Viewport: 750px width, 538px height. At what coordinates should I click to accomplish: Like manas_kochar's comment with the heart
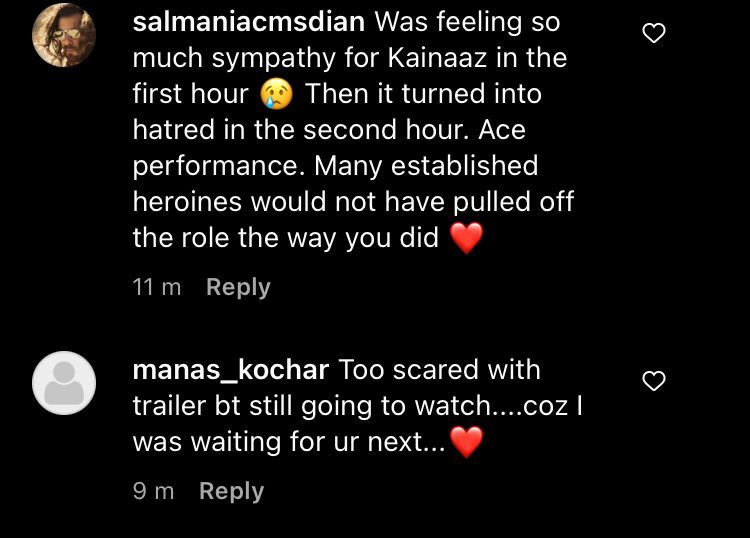(653, 381)
